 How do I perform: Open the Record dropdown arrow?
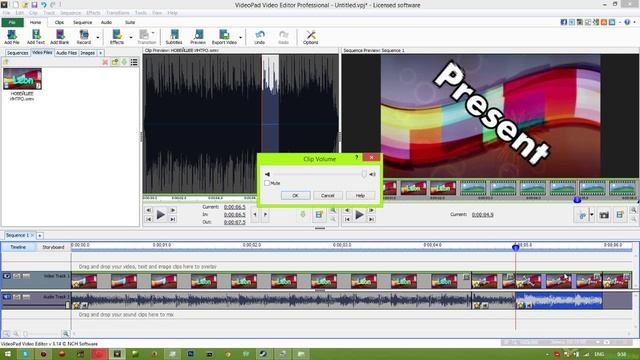pyautogui.click(x=98, y=38)
